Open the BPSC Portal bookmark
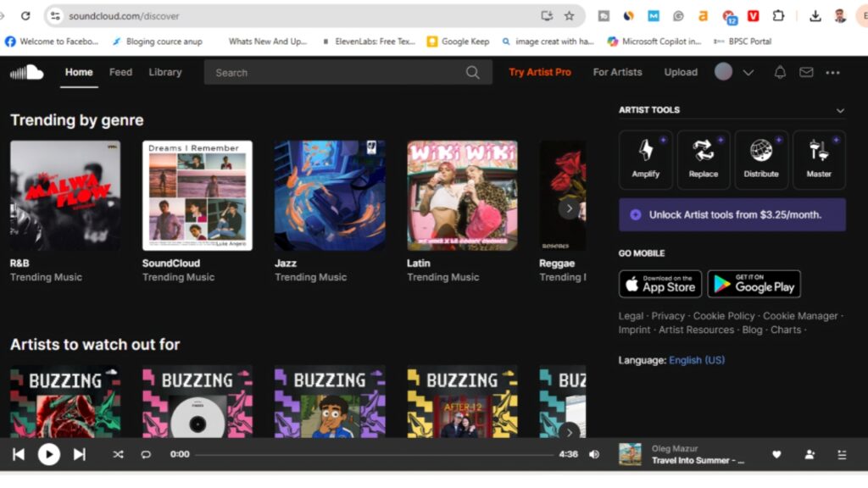The image size is (868, 488). [743, 42]
